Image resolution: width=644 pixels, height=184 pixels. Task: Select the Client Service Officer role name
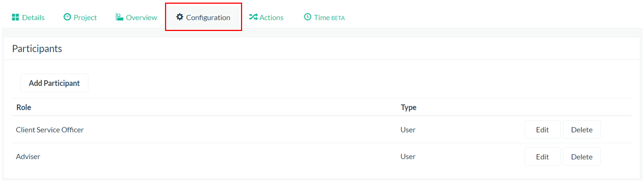pyautogui.click(x=50, y=130)
